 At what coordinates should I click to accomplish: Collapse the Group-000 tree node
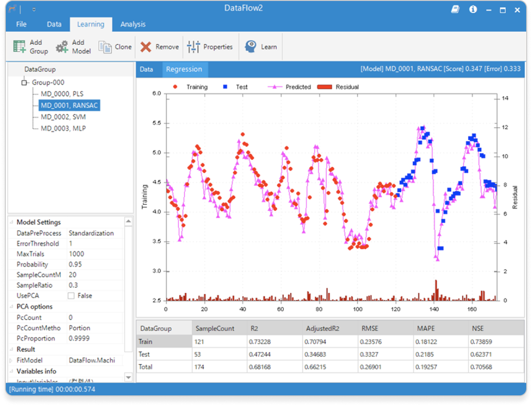[x=24, y=83]
